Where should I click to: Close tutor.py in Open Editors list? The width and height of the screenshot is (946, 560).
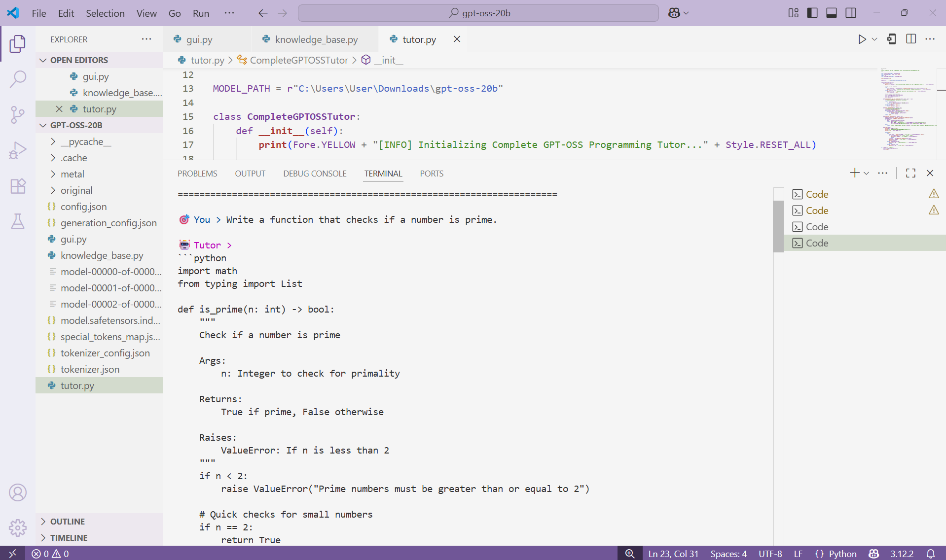(x=59, y=109)
